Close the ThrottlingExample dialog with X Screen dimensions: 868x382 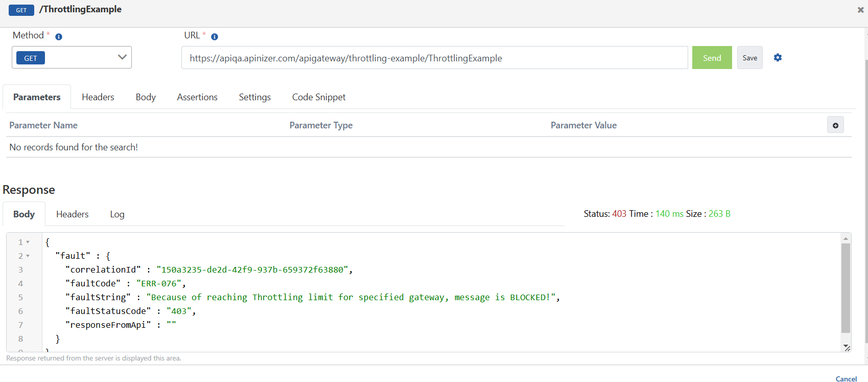(x=860, y=10)
